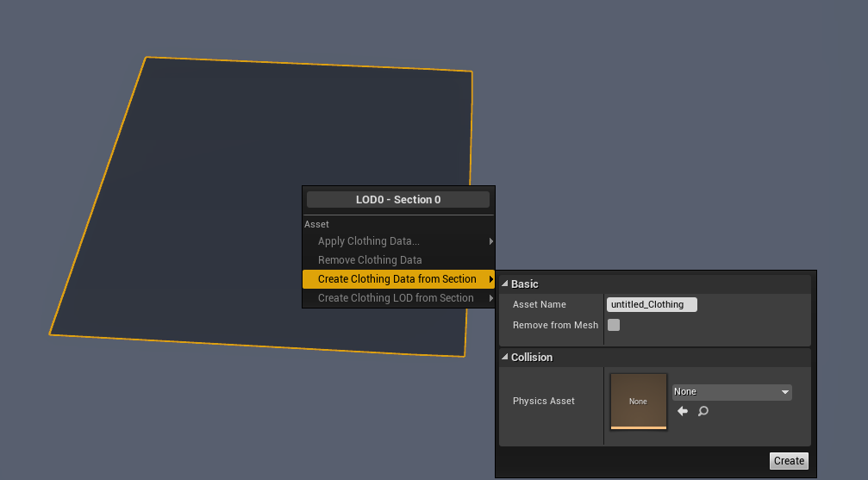Open Apply Clothing Data menu entry
Viewport: 868px width, 480px height.
(x=369, y=241)
